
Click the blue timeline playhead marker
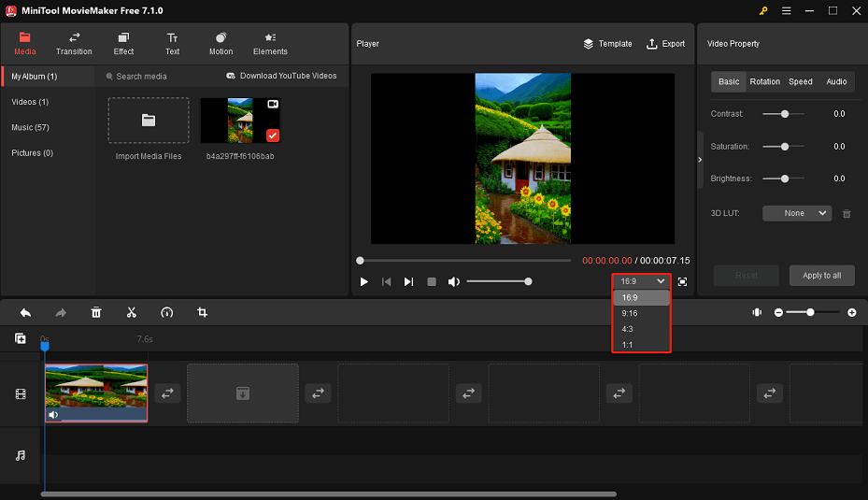[45, 346]
